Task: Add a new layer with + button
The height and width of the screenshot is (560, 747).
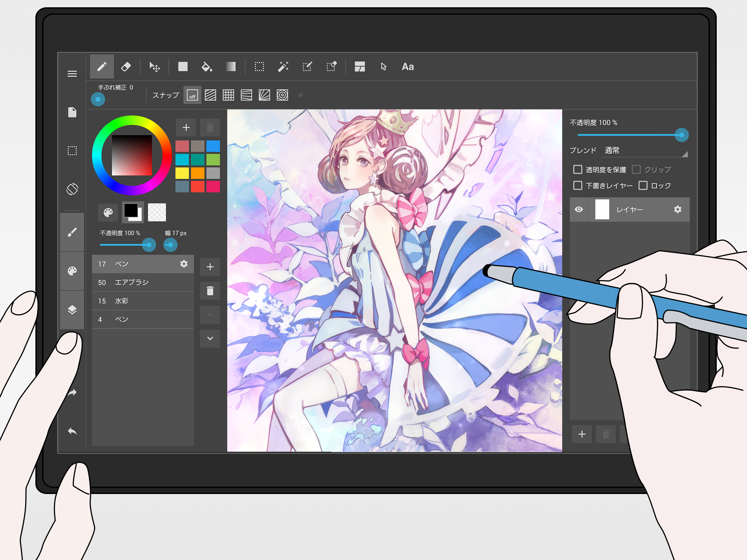Action: click(x=582, y=435)
